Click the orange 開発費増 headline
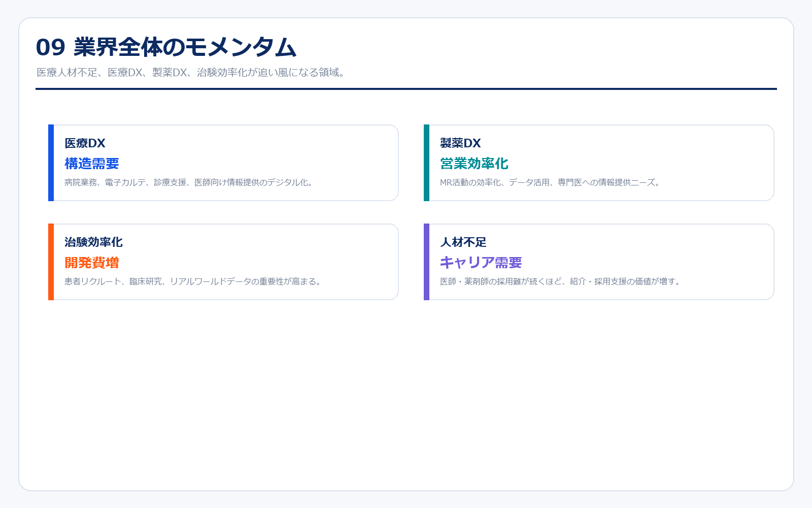Image resolution: width=812 pixels, height=508 pixels. (92, 263)
